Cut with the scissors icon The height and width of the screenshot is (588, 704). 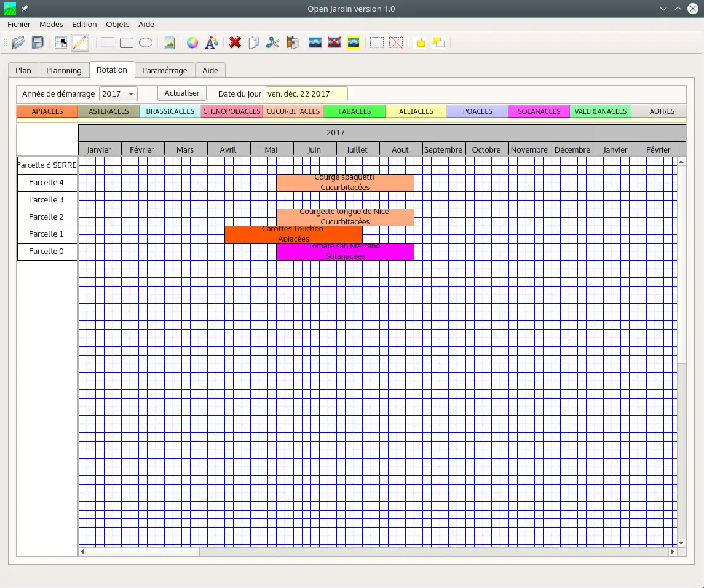[272, 42]
